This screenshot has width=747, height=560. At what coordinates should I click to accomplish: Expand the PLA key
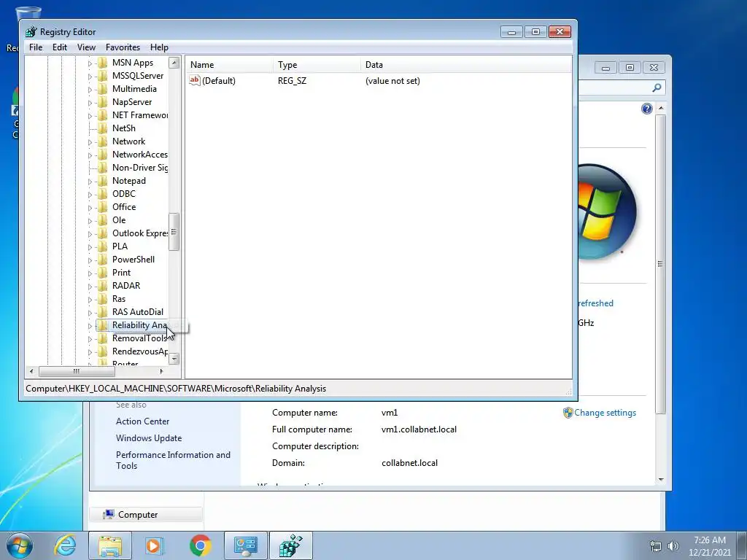click(x=90, y=246)
